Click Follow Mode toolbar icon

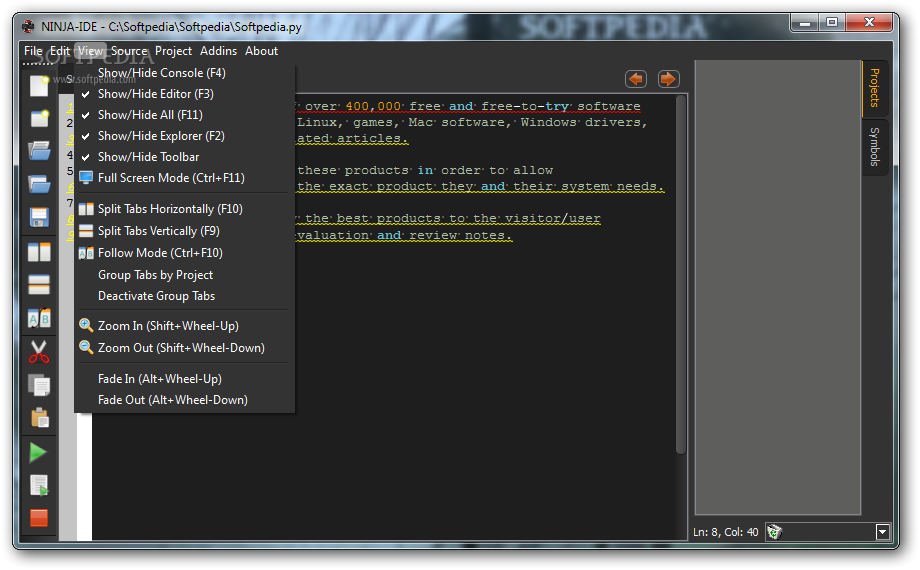pyautogui.click(x=39, y=318)
